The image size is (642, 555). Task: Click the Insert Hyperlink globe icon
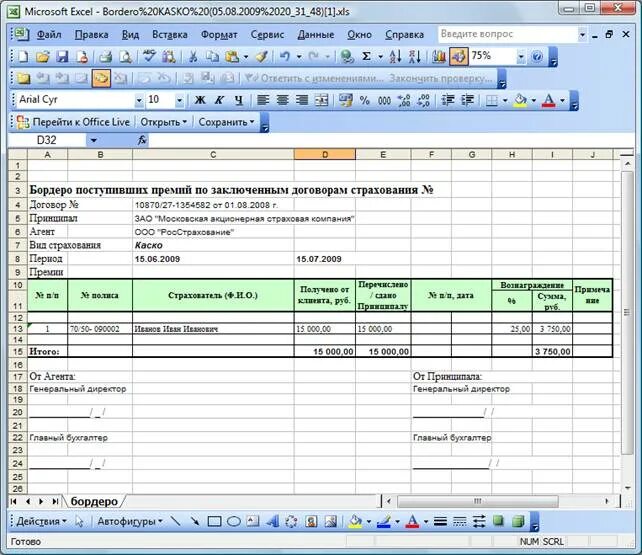347,56
